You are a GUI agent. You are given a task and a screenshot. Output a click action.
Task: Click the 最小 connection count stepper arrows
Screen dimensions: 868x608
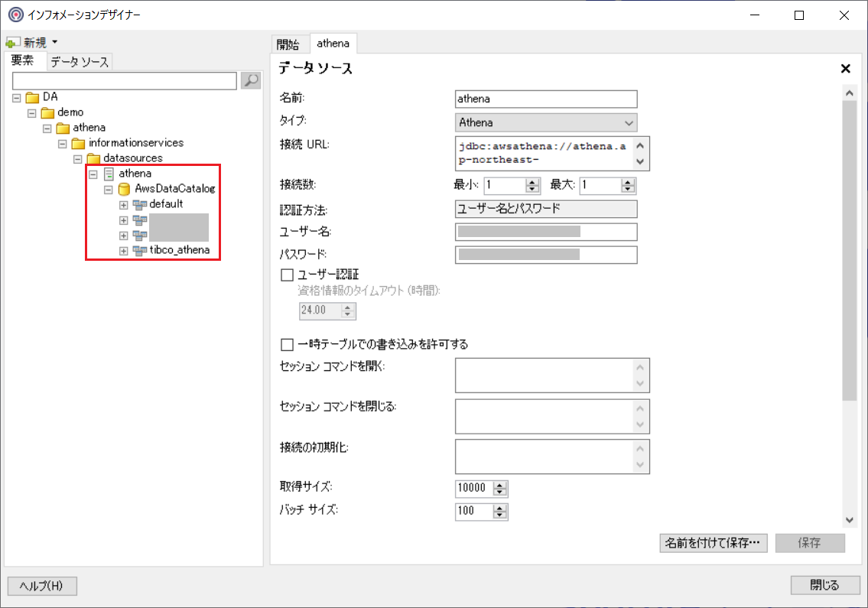click(532, 186)
